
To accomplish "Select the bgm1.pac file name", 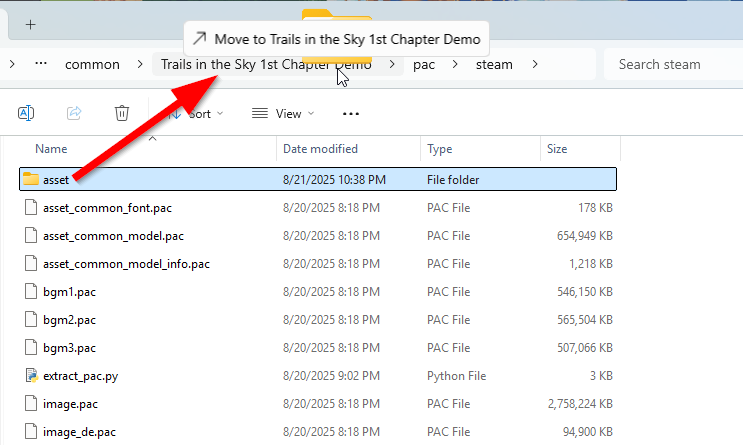I will pyautogui.click(x=70, y=292).
